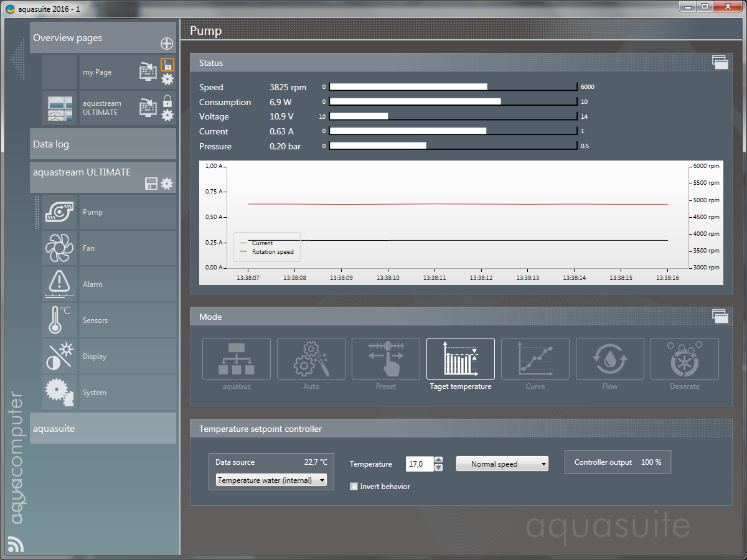This screenshot has width=747, height=560.
Task: Click the 0,20 bar pressure value
Action: [285, 146]
